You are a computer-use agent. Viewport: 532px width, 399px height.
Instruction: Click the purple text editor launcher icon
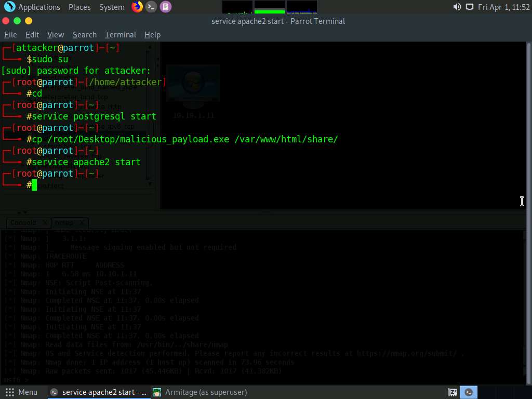point(165,7)
